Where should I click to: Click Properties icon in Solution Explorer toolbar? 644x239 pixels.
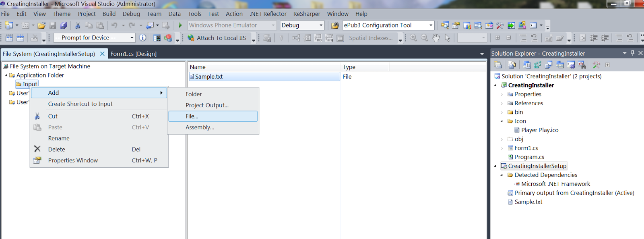pos(498,65)
